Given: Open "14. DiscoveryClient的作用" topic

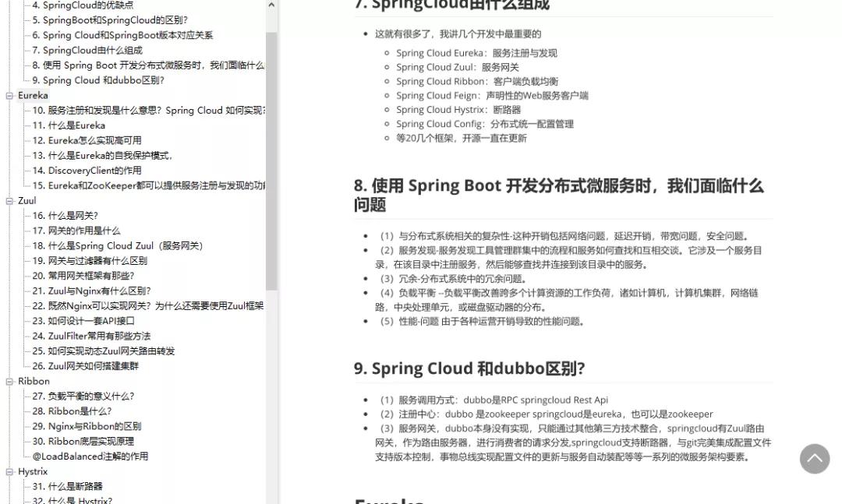Looking at the screenshot, I should [x=89, y=171].
